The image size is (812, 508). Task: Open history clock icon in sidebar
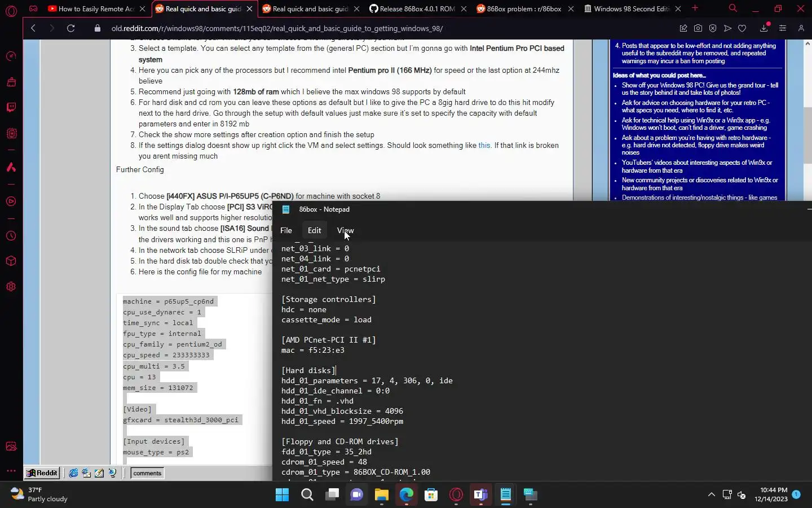(11, 236)
